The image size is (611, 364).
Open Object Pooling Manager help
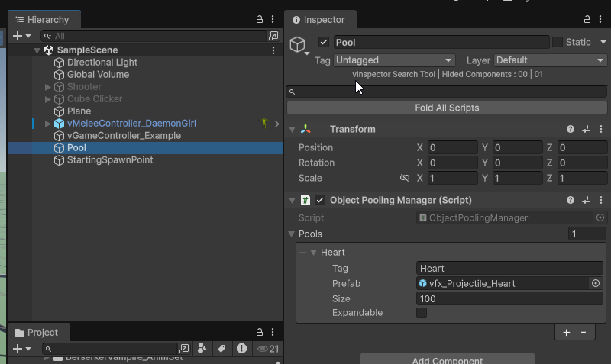click(571, 200)
